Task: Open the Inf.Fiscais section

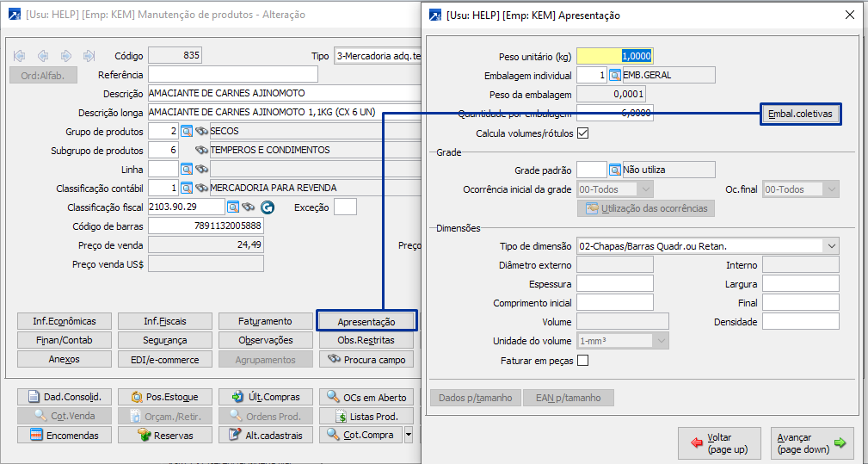Action: 164,321
